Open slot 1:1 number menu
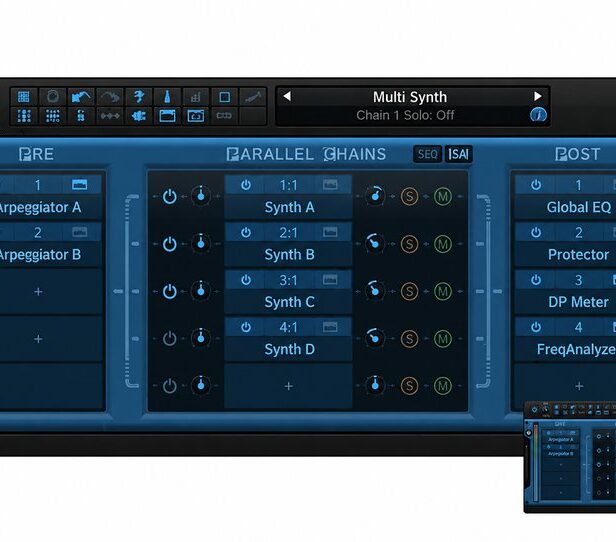This screenshot has height=542, width=616. tap(288, 185)
